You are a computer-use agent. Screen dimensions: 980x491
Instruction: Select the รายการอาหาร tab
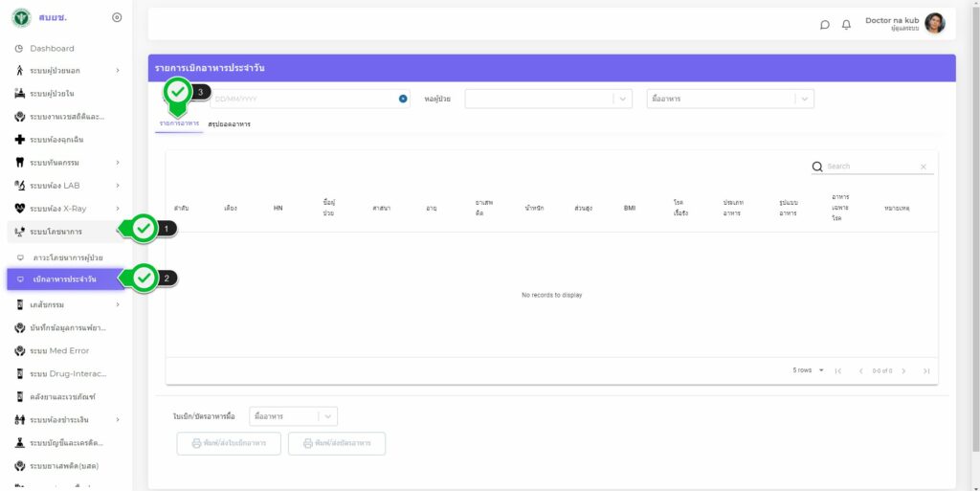point(179,124)
